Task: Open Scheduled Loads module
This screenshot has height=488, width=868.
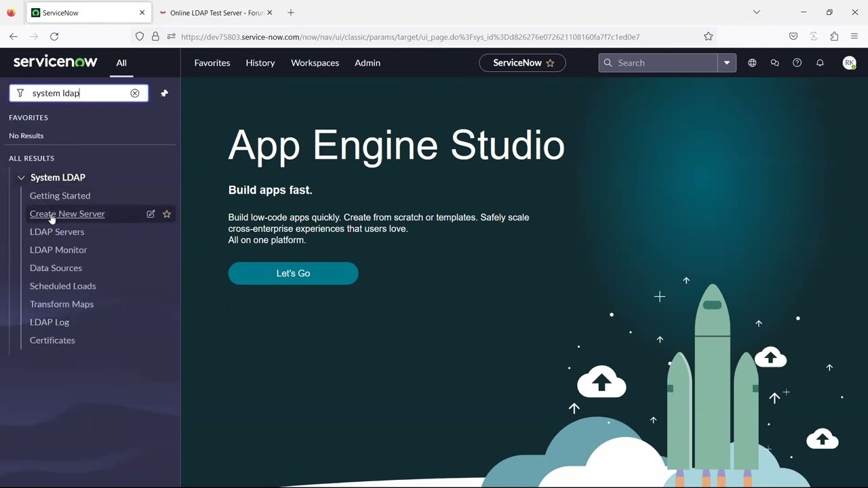Action: [x=63, y=286]
